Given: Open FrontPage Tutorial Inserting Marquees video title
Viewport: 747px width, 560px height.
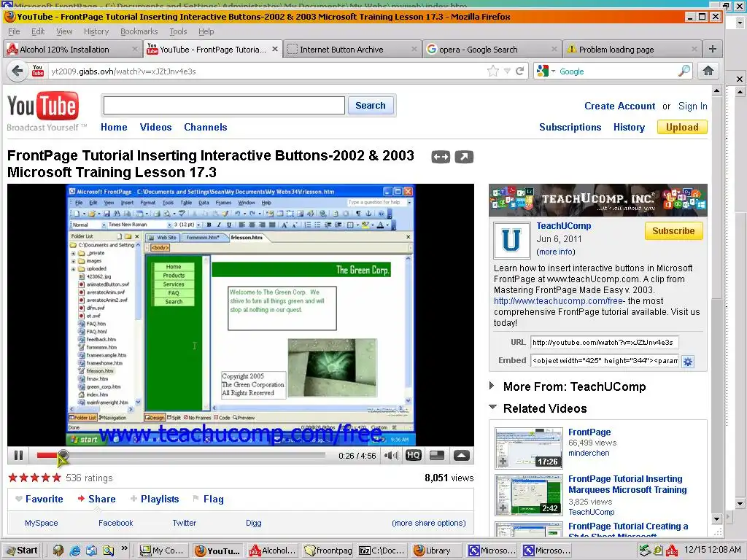Looking at the screenshot, I should tap(627, 484).
